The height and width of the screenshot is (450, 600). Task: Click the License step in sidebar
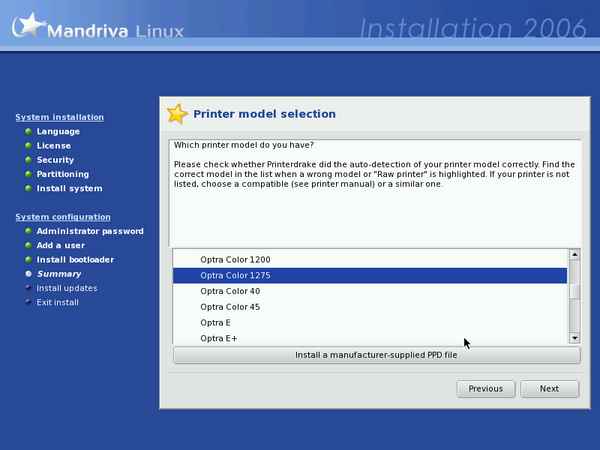point(54,146)
